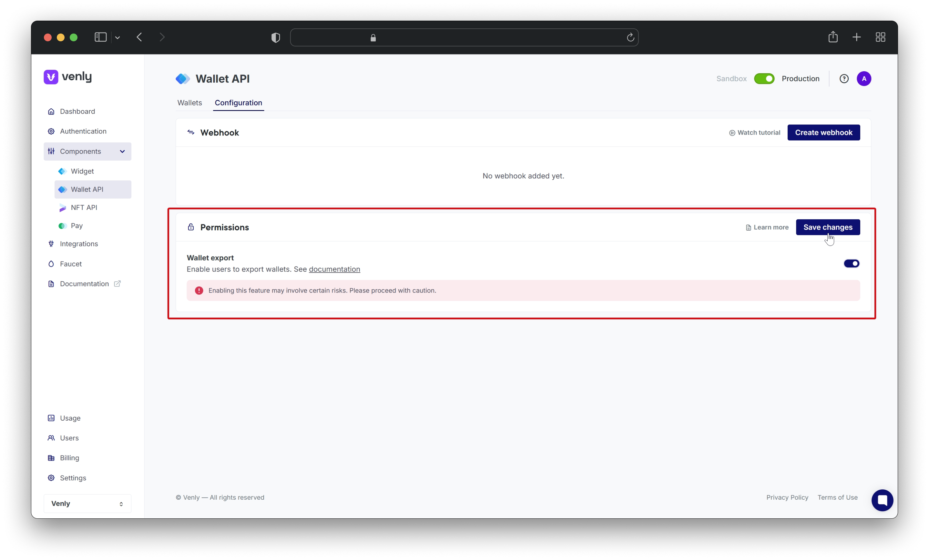Viewport: 929px width, 560px height.
Task: Open the sidebar options dropdown arrow
Action: tap(117, 37)
